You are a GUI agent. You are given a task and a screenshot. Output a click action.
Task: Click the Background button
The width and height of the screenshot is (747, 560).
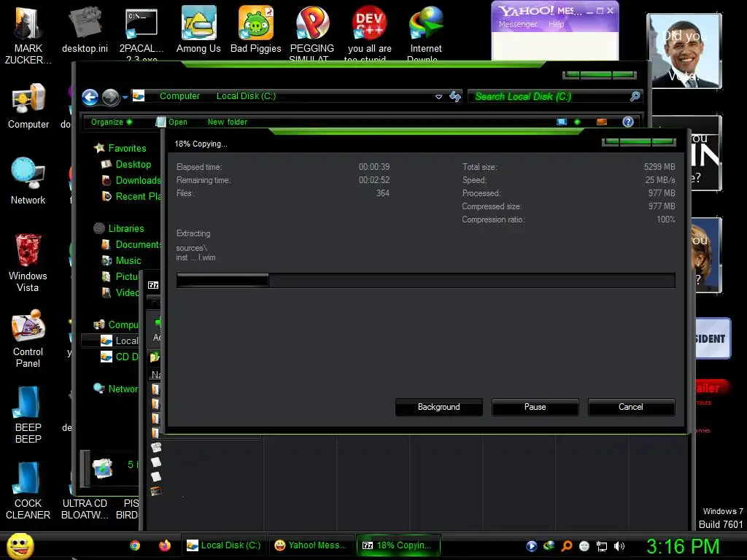click(438, 407)
